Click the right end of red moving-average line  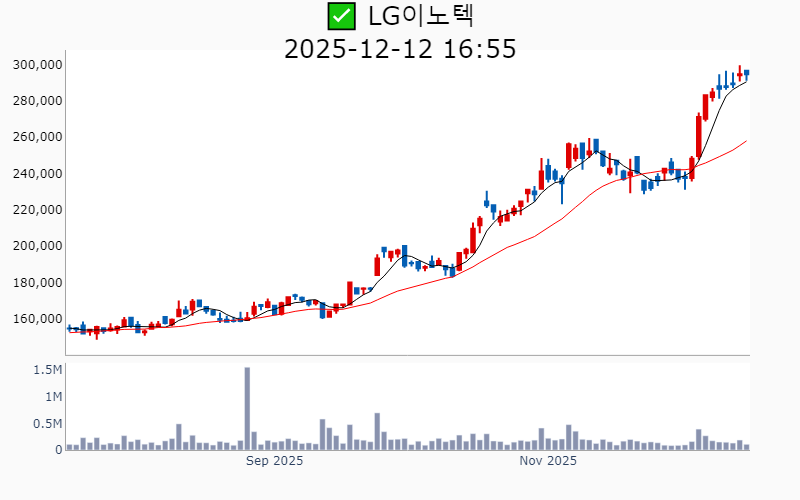(746, 141)
